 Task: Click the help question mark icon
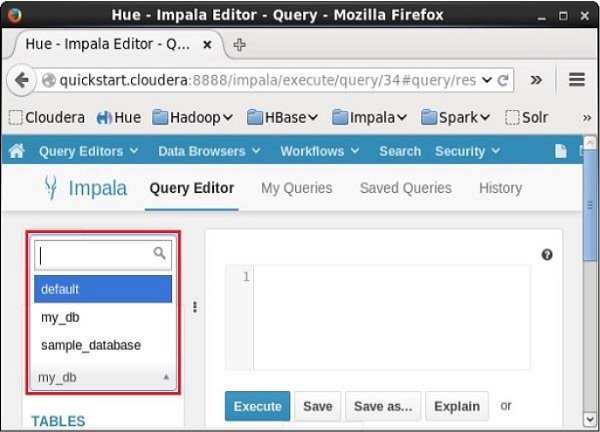(547, 255)
